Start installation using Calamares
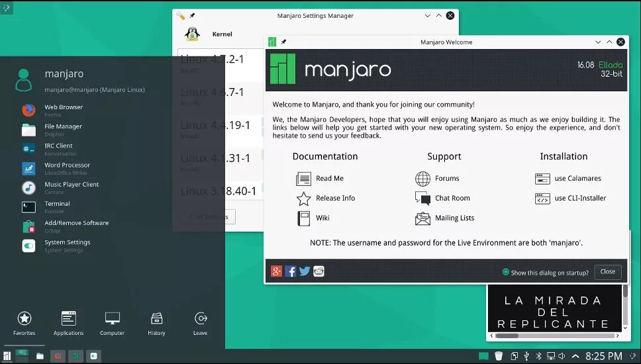Screen dimensions: 641x364 (567, 179)
